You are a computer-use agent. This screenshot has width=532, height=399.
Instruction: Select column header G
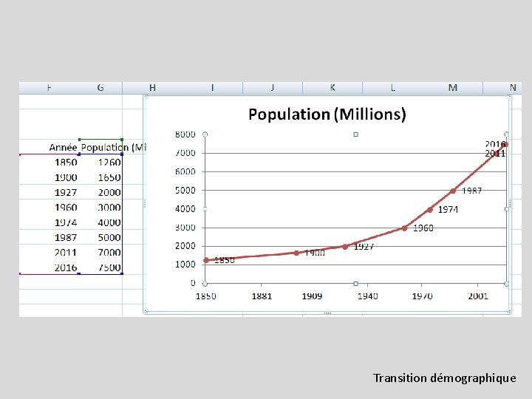[x=100, y=88]
